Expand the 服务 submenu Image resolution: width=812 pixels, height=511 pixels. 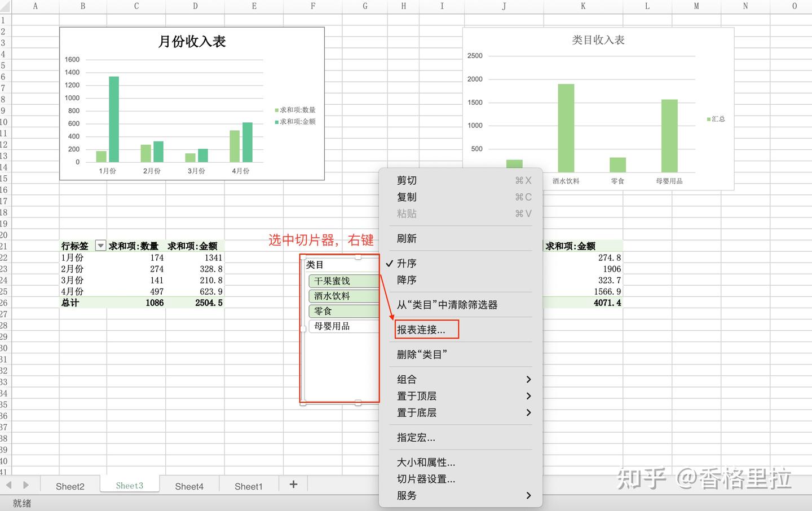[460, 496]
